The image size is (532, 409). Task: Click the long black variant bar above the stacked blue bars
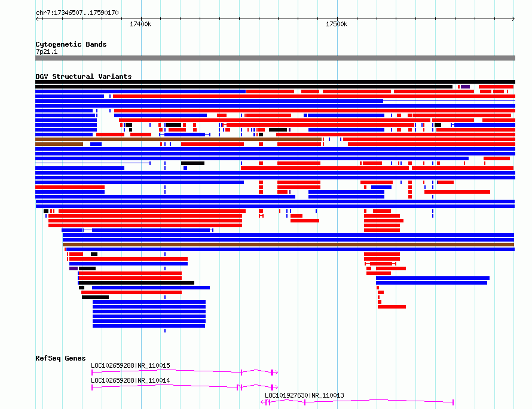pyautogui.click(x=136, y=283)
